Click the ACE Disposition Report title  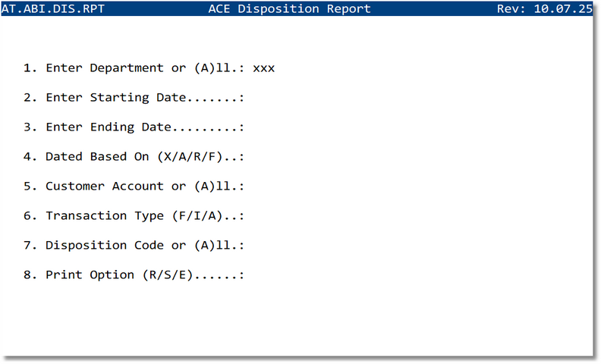(x=289, y=9)
